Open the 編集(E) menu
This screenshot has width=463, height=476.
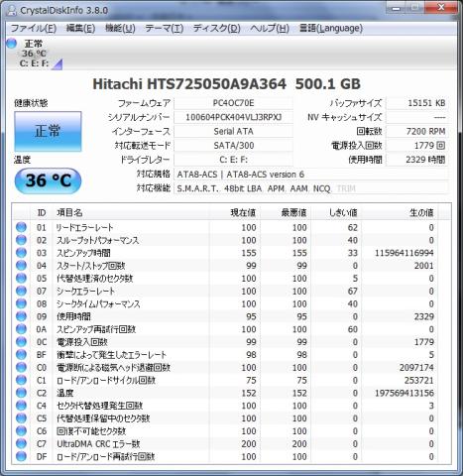(x=80, y=29)
